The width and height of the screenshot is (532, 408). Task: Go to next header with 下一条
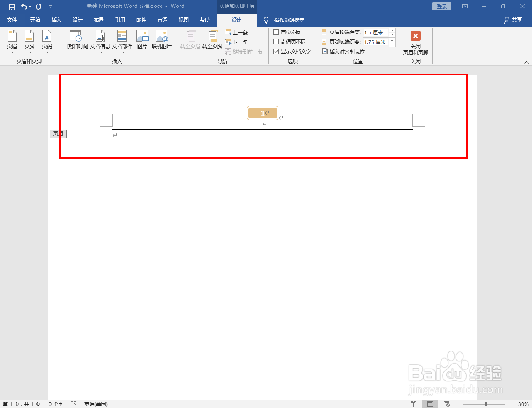pyautogui.click(x=236, y=42)
